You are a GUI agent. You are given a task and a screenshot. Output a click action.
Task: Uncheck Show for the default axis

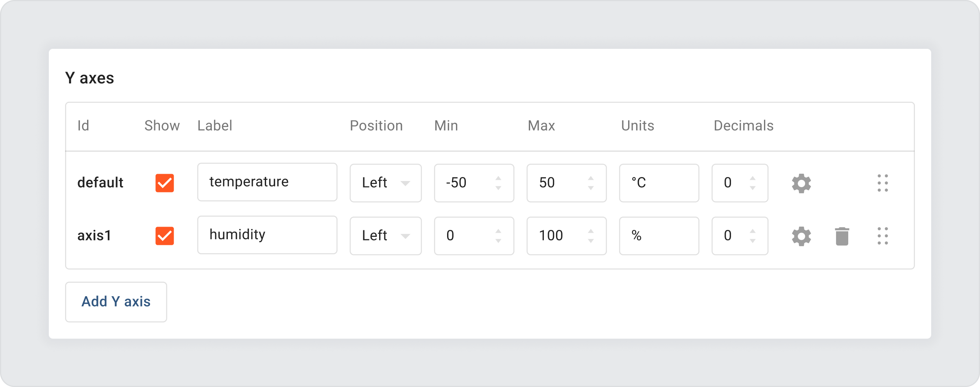click(164, 183)
